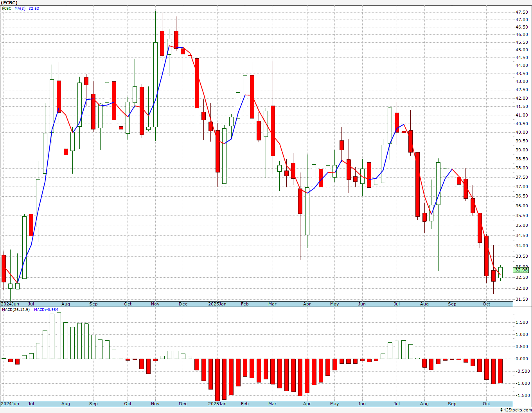Click May on the price chart date axis
The width and height of the screenshot is (532, 413).
click(334, 304)
